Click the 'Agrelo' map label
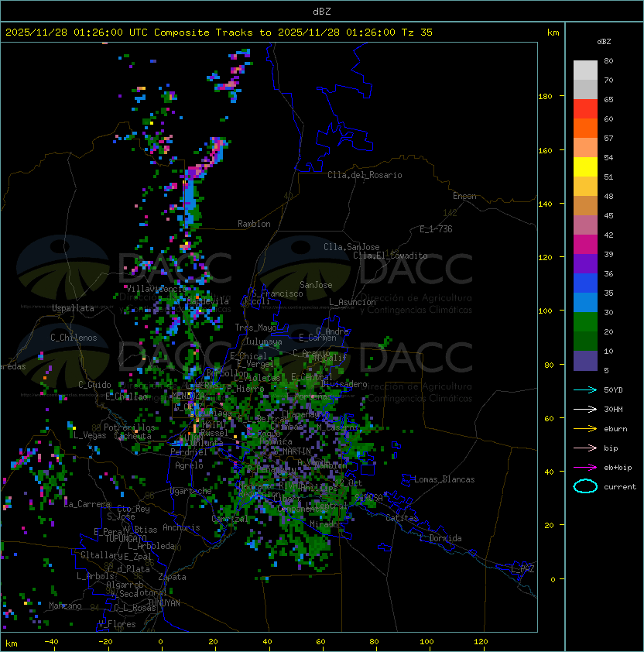 (x=189, y=465)
